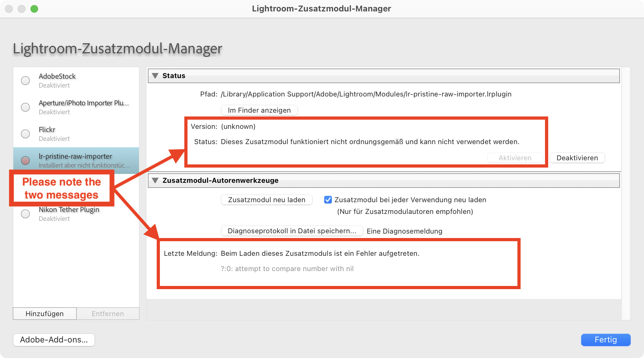644x358 pixels.
Task: Click the Zusatzmodul-Autorenwerkzeuge header bar
Action: click(x=384, y=181)
